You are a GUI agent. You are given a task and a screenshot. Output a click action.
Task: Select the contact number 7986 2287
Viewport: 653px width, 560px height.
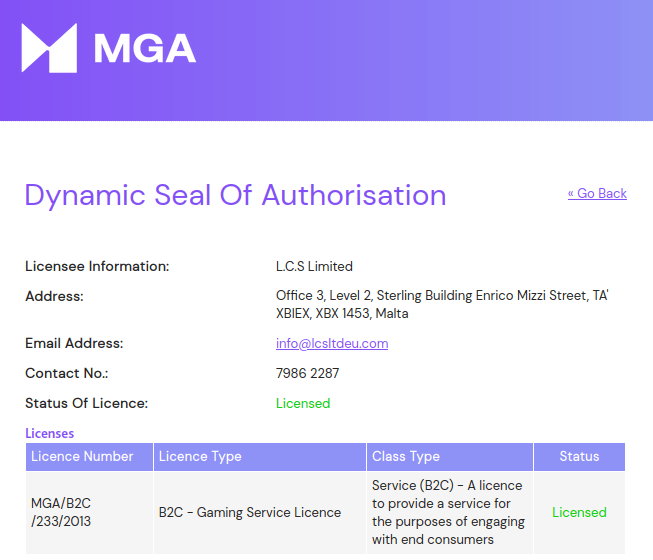pyautogui.click(x=307, y=373)
